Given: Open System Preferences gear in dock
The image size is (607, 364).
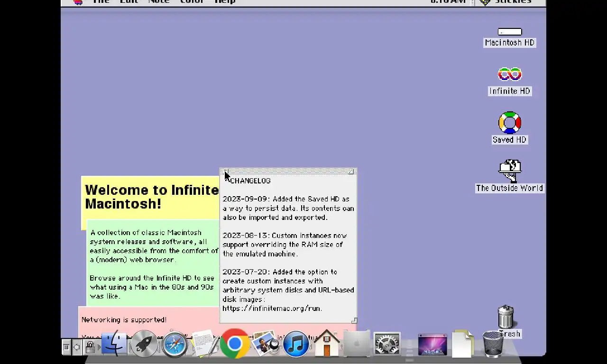Looking at the screenshot, I should point(387,344).
